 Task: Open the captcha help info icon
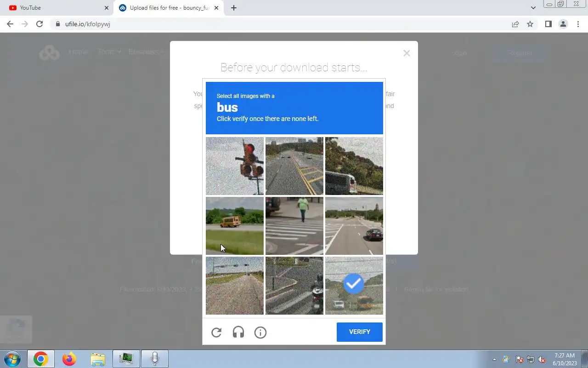point(260,332)
